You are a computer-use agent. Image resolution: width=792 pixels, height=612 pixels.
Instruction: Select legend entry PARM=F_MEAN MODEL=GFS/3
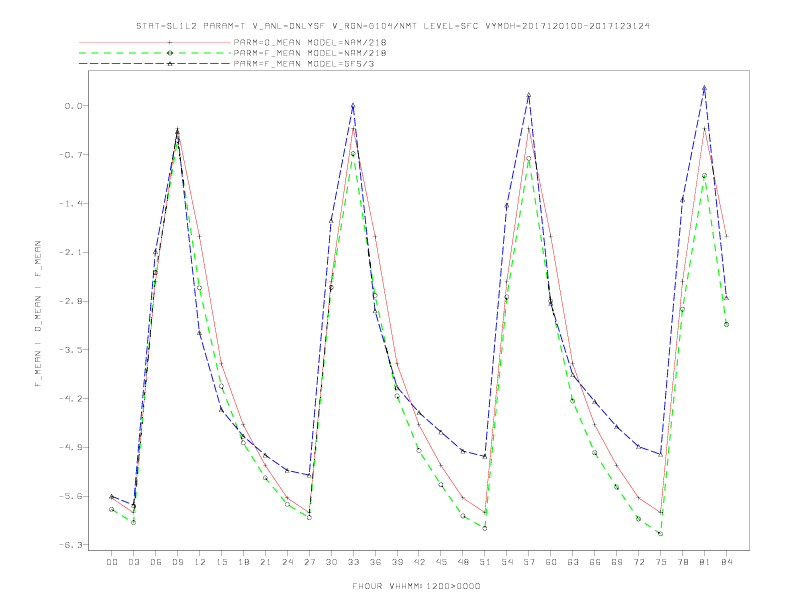pyautogui.click(x=304, y=64)
